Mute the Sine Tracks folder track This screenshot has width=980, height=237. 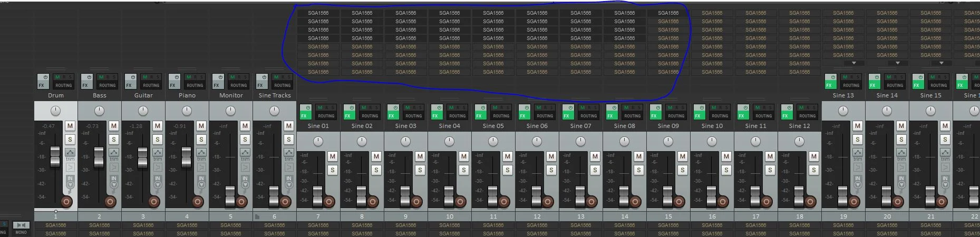coord(288,126)
